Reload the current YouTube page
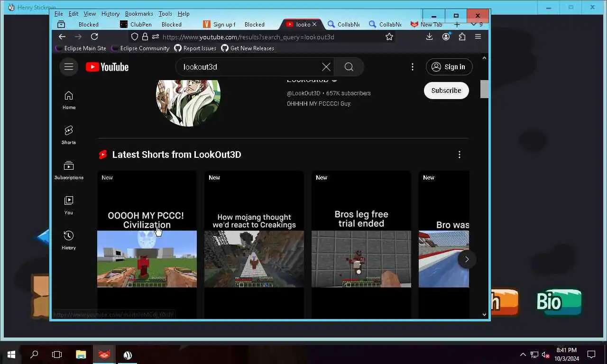The height and width of the screenshot is (364, 607). pyautogui.click(x=94, y=36)
